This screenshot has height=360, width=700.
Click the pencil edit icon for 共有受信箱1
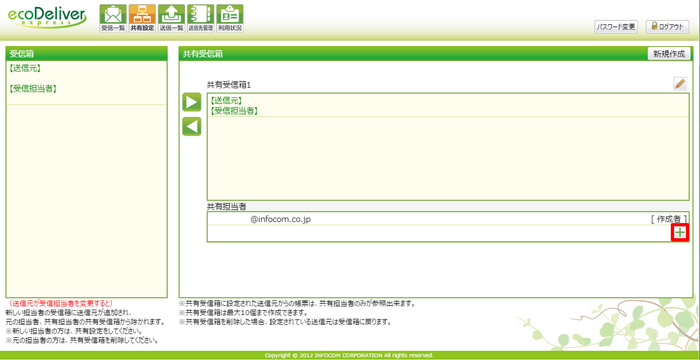tap(680, 84)
